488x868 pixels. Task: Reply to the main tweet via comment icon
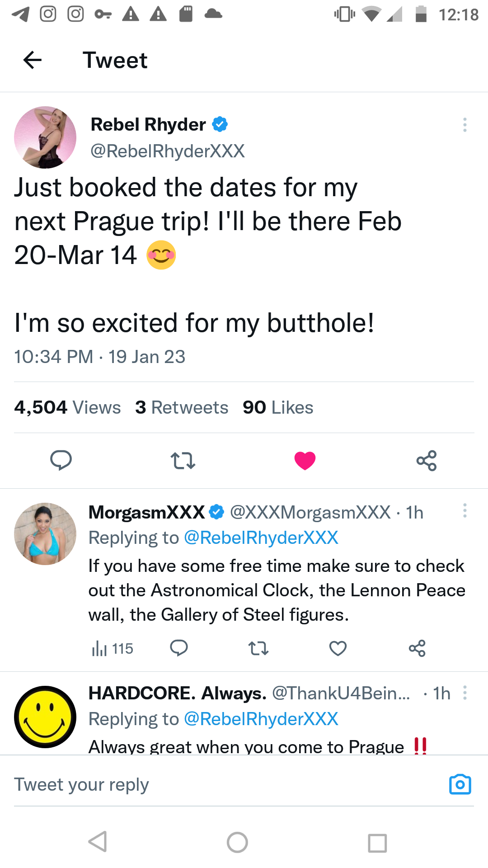click(x=61, y=461)
